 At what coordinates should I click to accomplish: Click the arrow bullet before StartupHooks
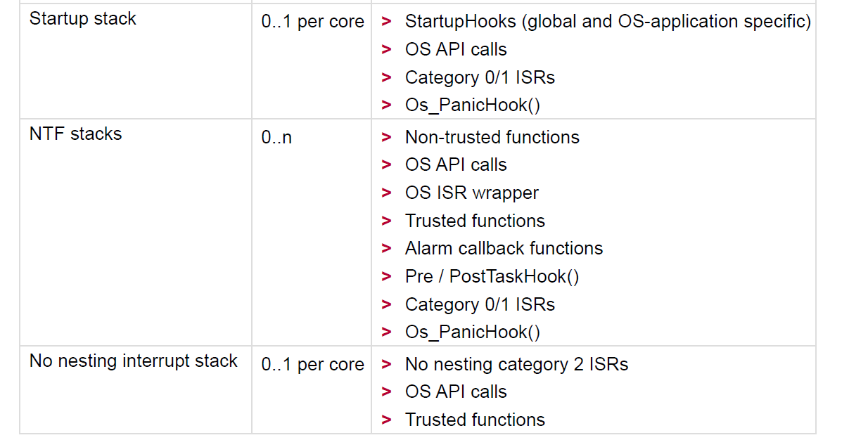click(x=386, y=22)
